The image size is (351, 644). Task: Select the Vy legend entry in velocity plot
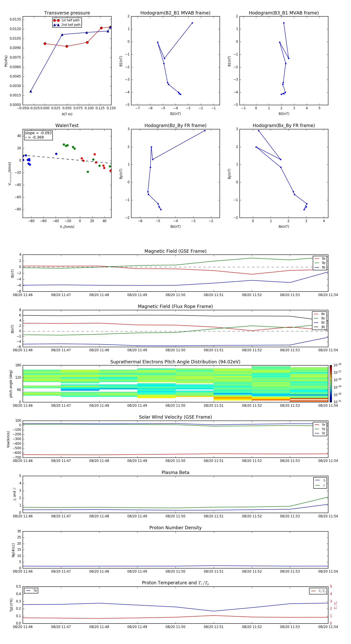320,429
